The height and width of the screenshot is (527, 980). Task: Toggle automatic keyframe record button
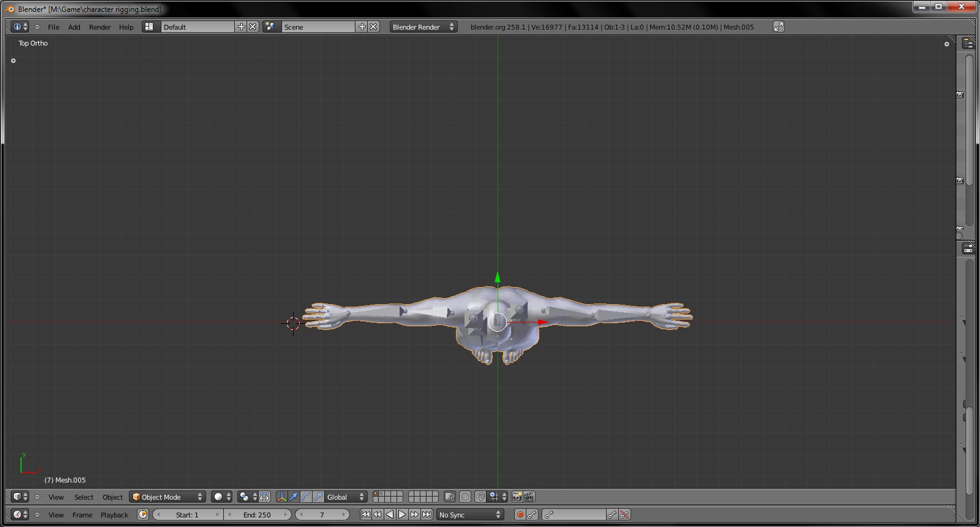[x=520, y=515]
